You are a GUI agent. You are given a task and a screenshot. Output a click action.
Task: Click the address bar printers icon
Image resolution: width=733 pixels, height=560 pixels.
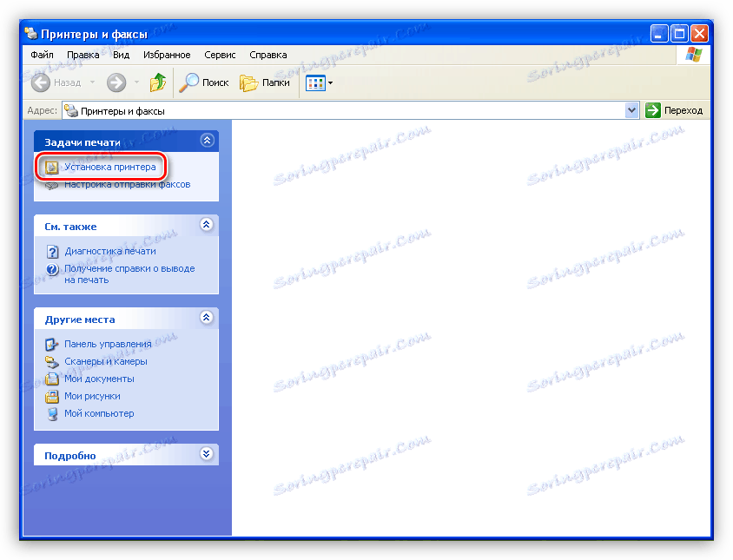tap(71, 111)
